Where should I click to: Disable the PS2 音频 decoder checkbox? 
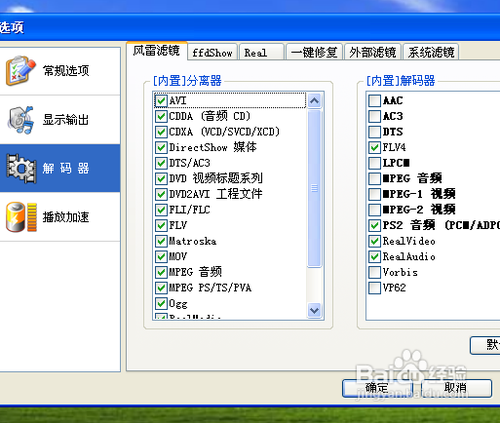375,225
